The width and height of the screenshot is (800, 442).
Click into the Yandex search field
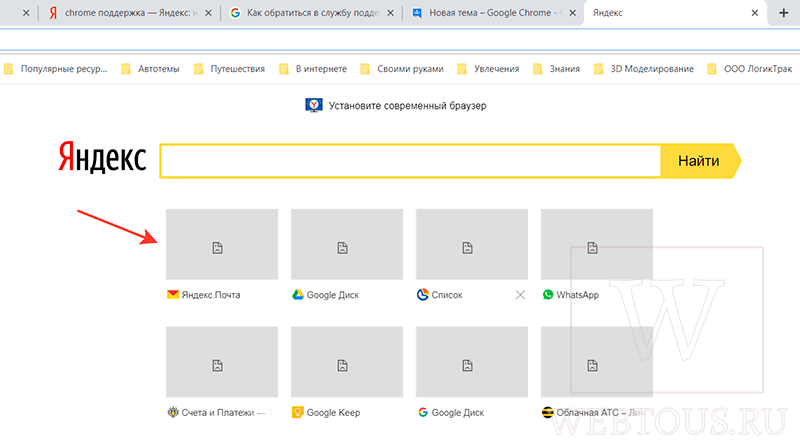coord(410,161)
